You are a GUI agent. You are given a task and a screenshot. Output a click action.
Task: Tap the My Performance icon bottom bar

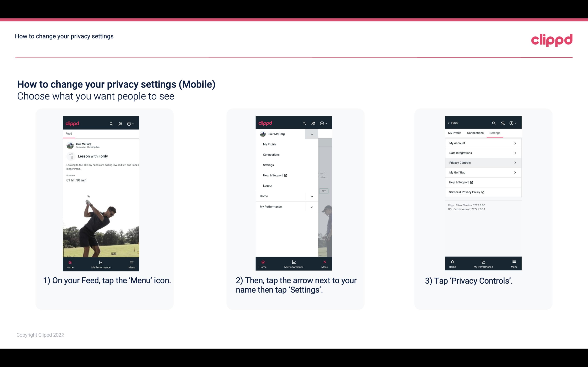coord(101,263)
